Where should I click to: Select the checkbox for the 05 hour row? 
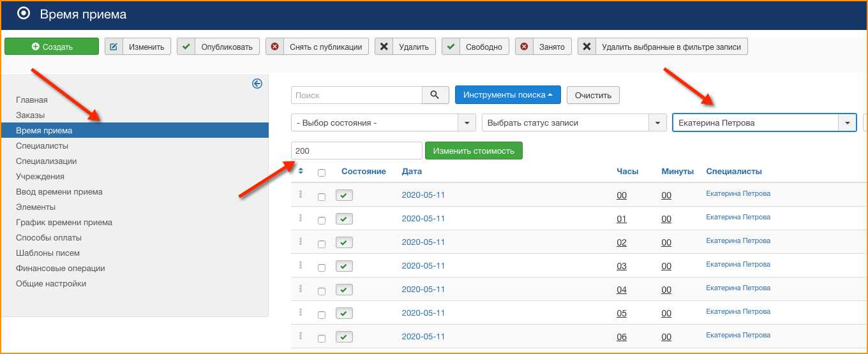(x=322, y=314)
